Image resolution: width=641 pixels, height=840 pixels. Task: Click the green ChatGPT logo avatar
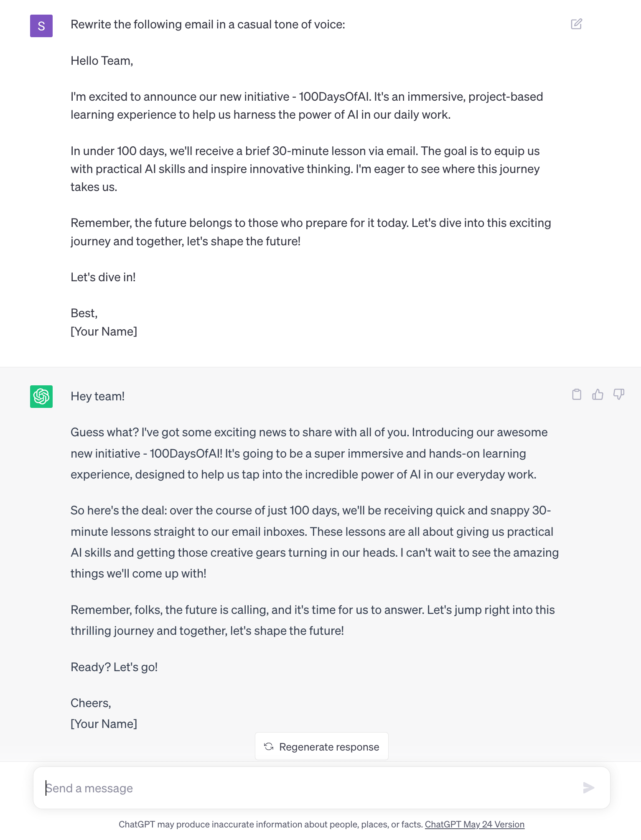coord(41,396)
